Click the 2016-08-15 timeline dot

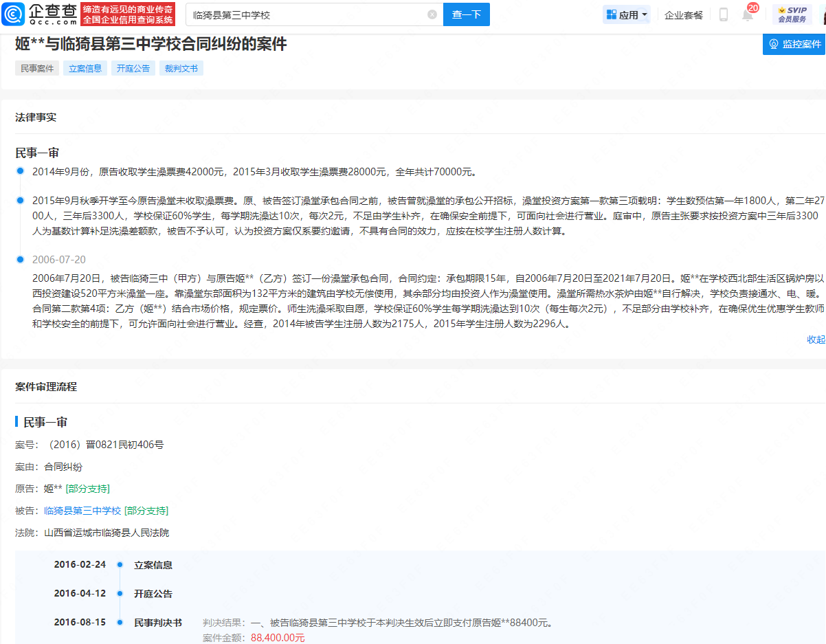tap(120, 623)
